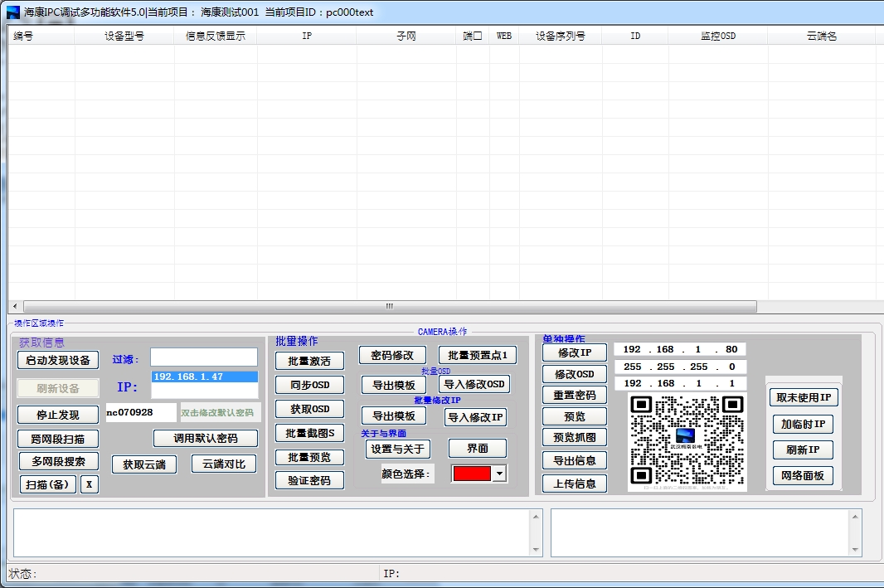
Task: Click 加临时IP button
Action: coord(803,424)
